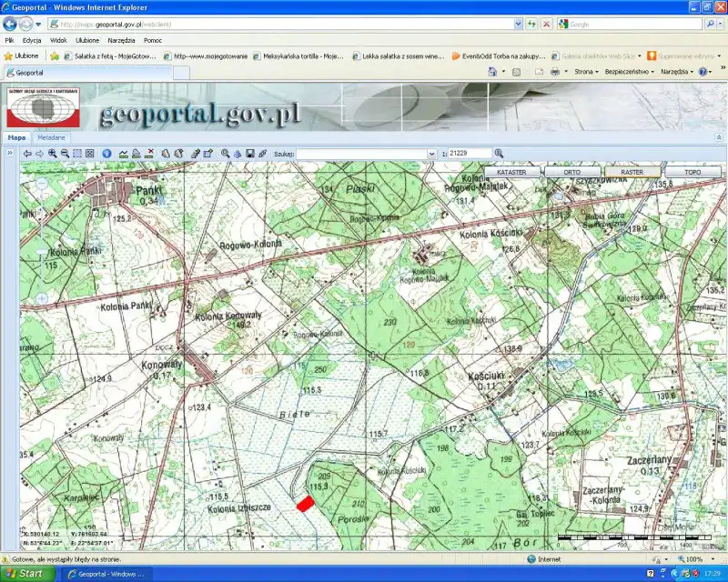Click the red marked parcel on map
Viewport: 728px width, 582px height.
(x=306, y=504)
